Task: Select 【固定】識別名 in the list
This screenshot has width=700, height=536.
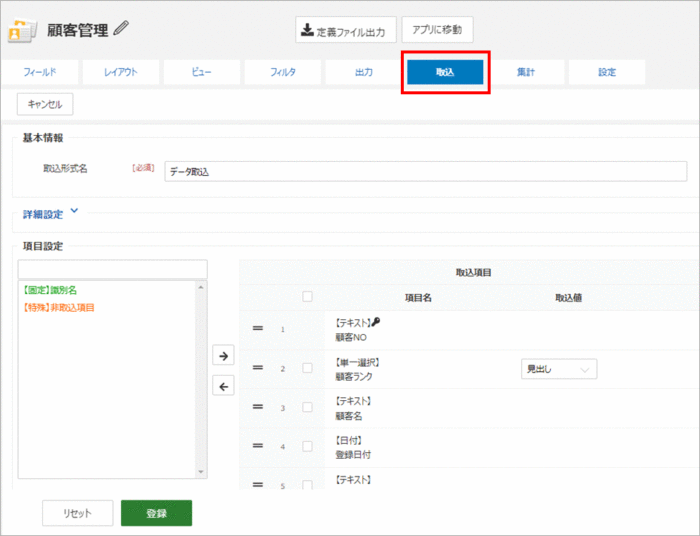Action: click(x=50, y=290)
